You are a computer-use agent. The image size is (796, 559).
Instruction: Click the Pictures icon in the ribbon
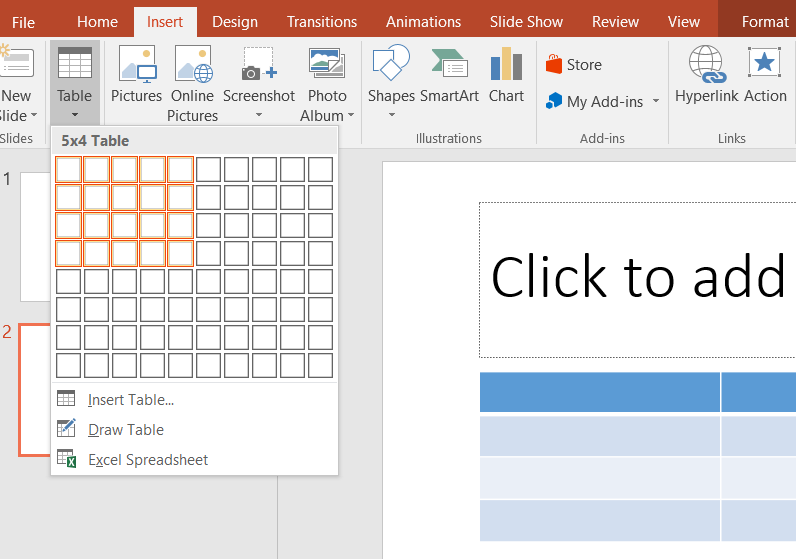(136, 65)
